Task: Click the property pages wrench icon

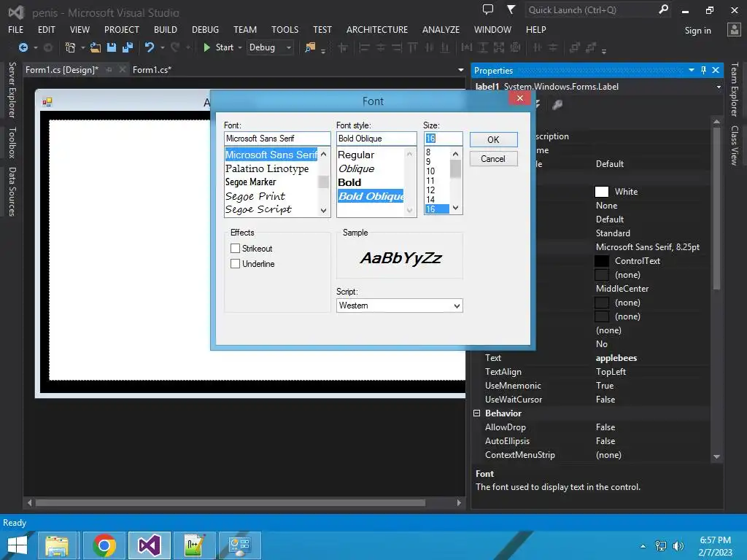Action: click(557, 104)
